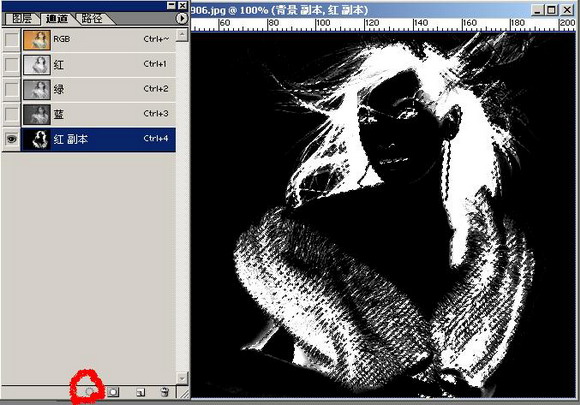
Task: Select the 绿 channel labeled Ctrl+2
Action: pos(98,89)
